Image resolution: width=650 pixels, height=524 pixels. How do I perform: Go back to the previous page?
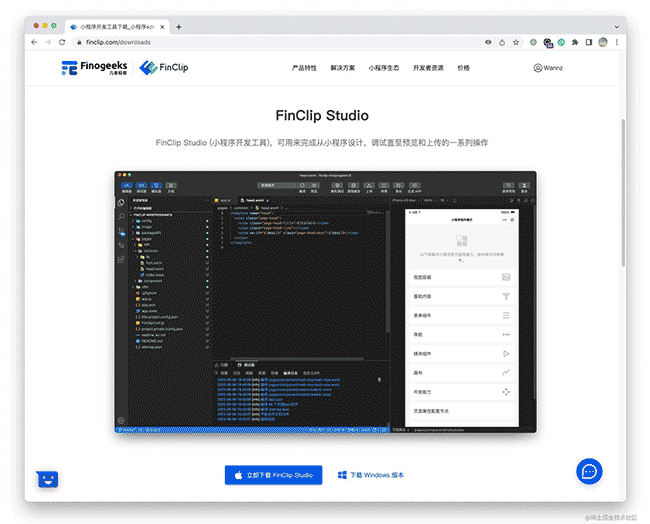(34, 42)
